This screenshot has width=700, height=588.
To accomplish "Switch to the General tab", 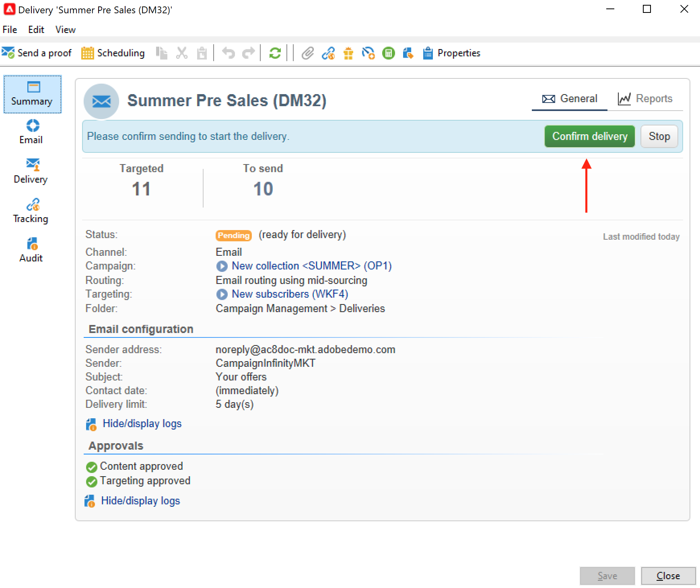I will point(570,99).
